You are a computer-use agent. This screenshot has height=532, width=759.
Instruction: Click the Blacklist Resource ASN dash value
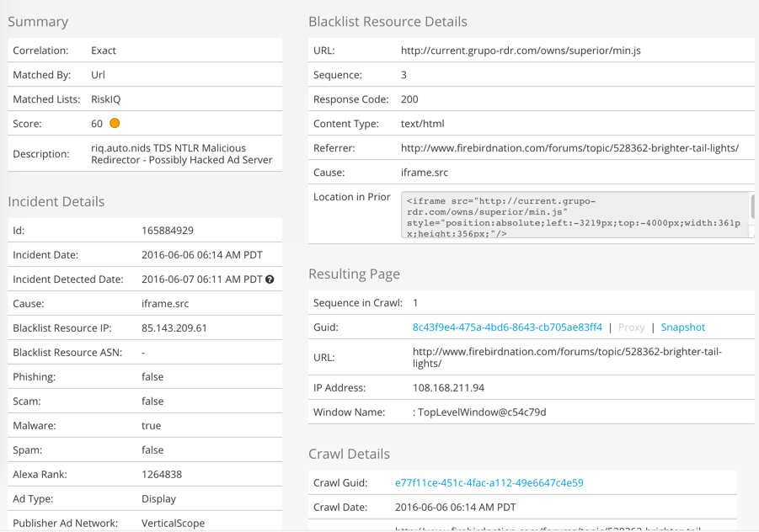143,353
